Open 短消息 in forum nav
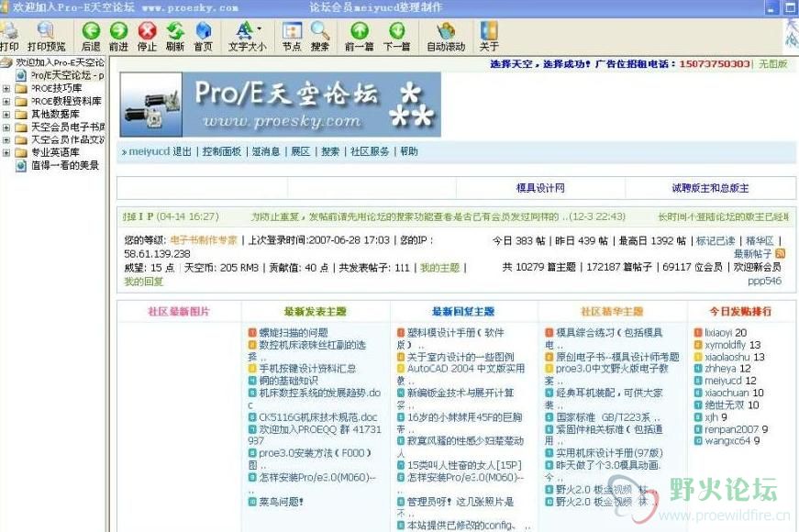 [266, 151]
